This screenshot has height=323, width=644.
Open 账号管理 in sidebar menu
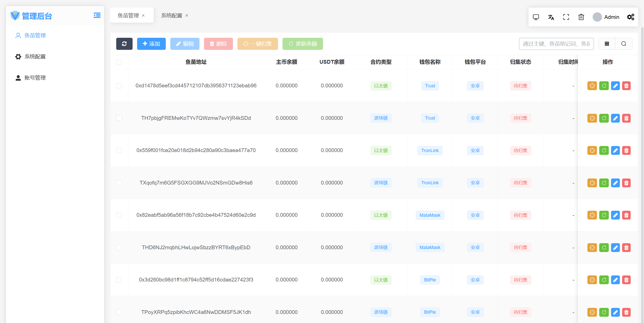[x=35, y=78]
